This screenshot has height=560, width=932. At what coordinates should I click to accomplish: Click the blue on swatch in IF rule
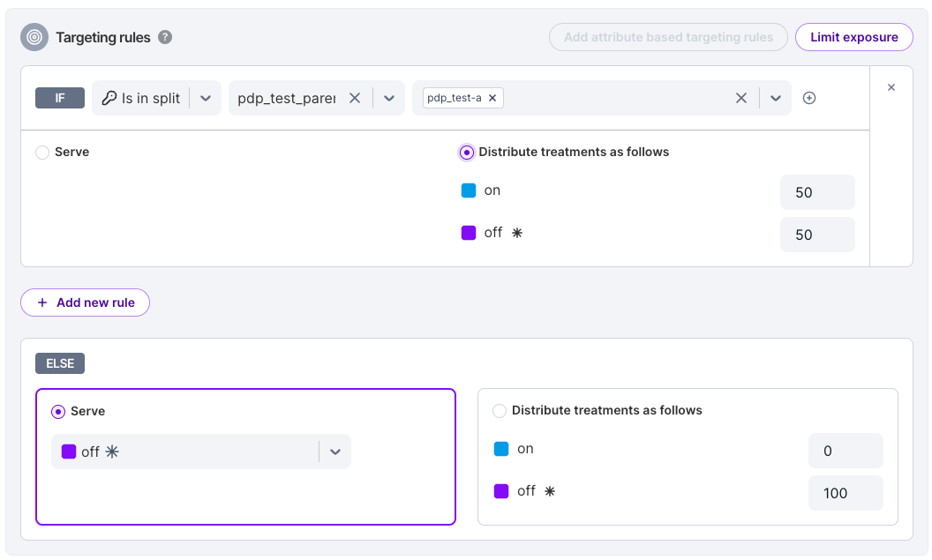click(x=469, y=190)
